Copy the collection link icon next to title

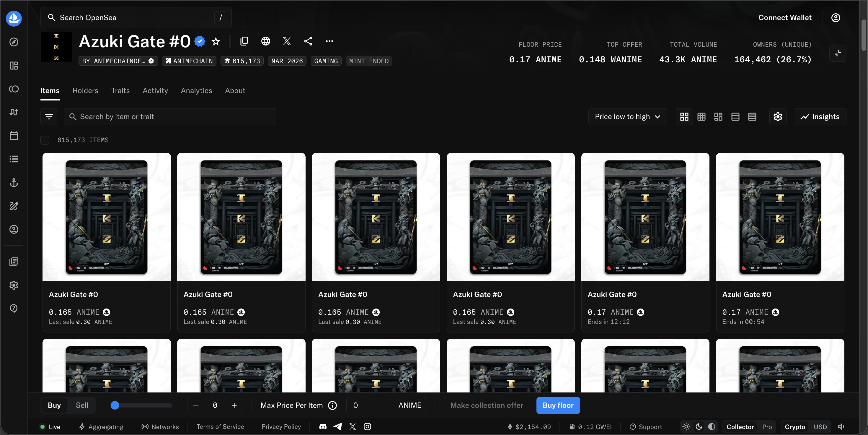tap(244, 41)
